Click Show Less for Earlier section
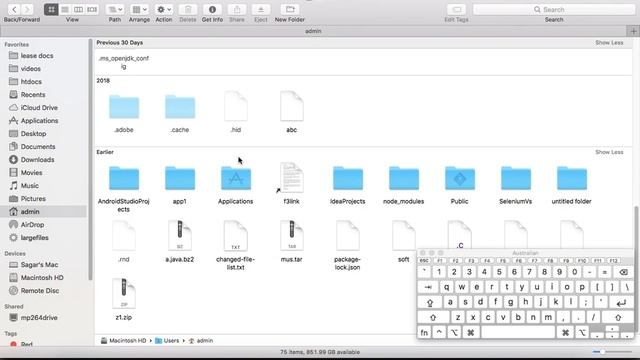This screenshot has height=360, width=640. [609, 152]
